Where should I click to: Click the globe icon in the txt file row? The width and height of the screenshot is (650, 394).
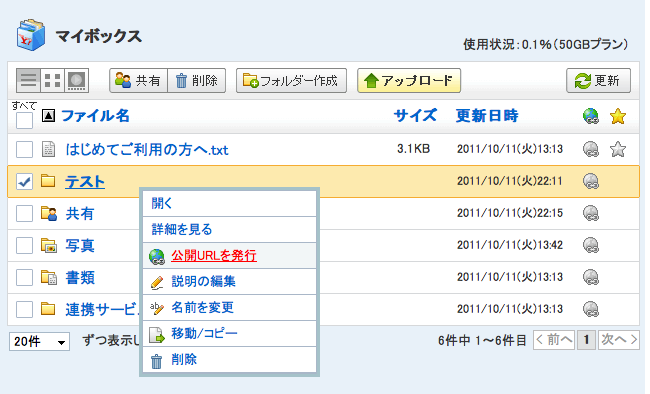[591, 149]
